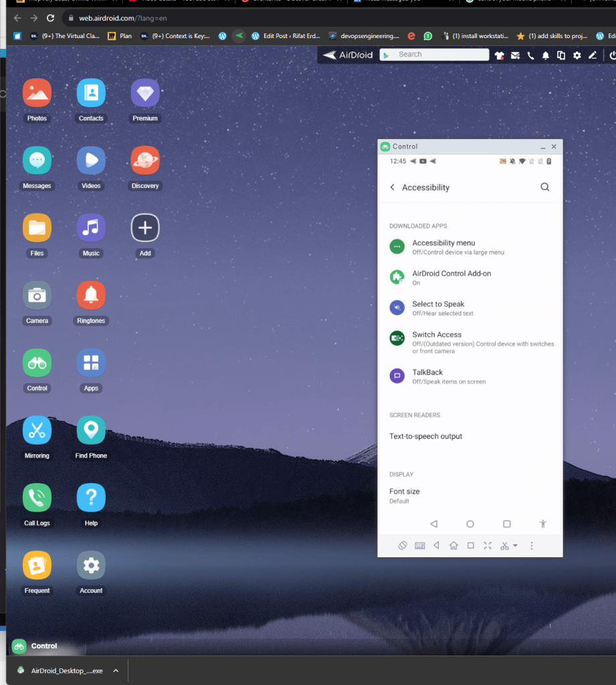Open the Edit Post bookmark
The height and width of the screenshot is (685, 616).
coord(286,36)
